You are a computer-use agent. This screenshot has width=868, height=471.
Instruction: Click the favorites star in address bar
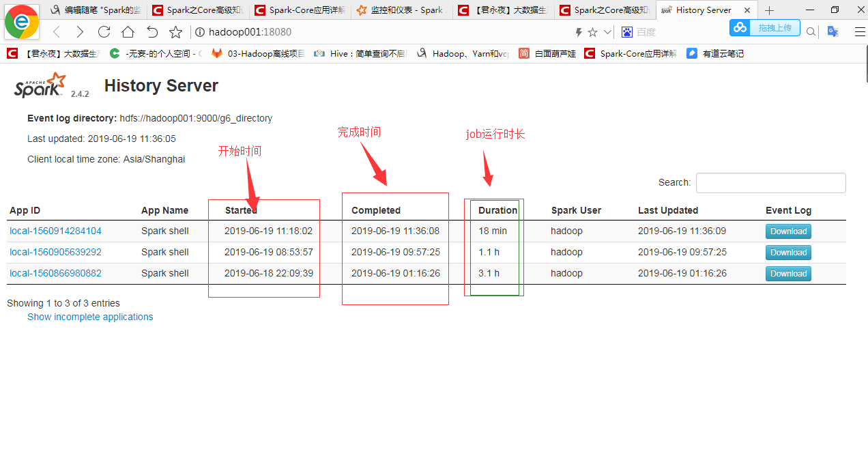tap(592, 32)
